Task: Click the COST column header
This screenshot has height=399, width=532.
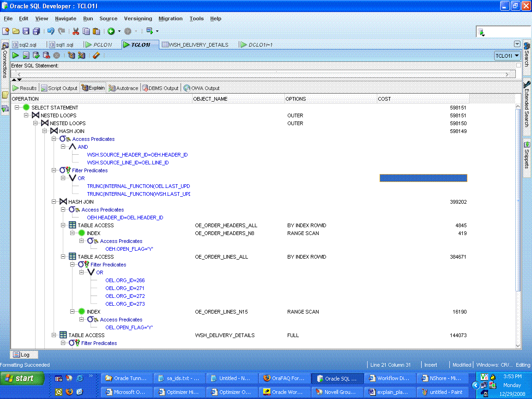Action: pyautogui.click(x=423, y=99)
